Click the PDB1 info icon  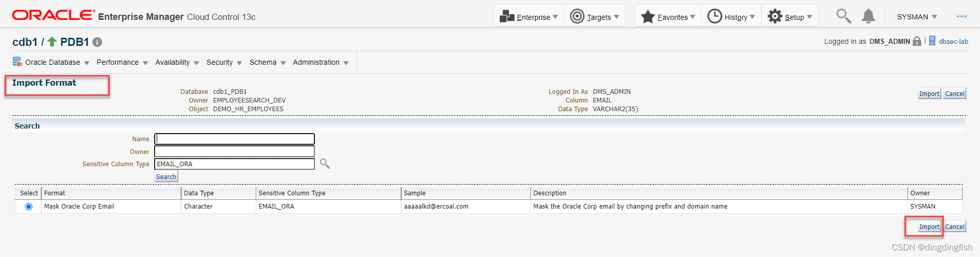pyautogui.click(x=97, y=42)
